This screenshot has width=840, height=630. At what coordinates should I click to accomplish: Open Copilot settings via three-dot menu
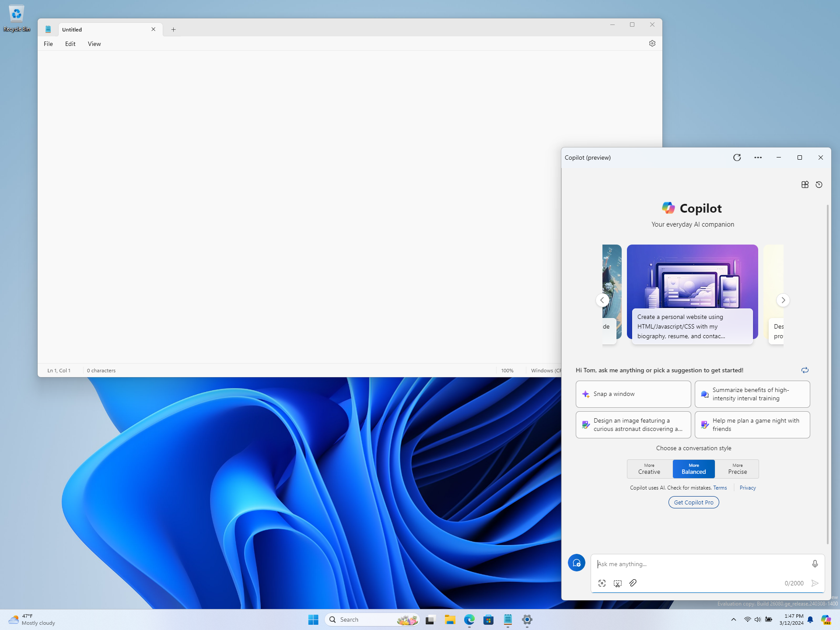pos(758,157)
